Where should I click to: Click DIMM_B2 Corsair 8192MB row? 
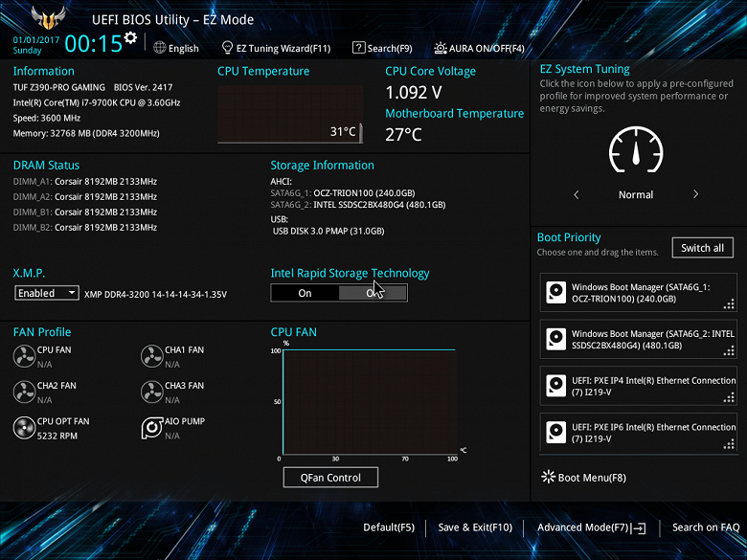(x=85, y=227)
